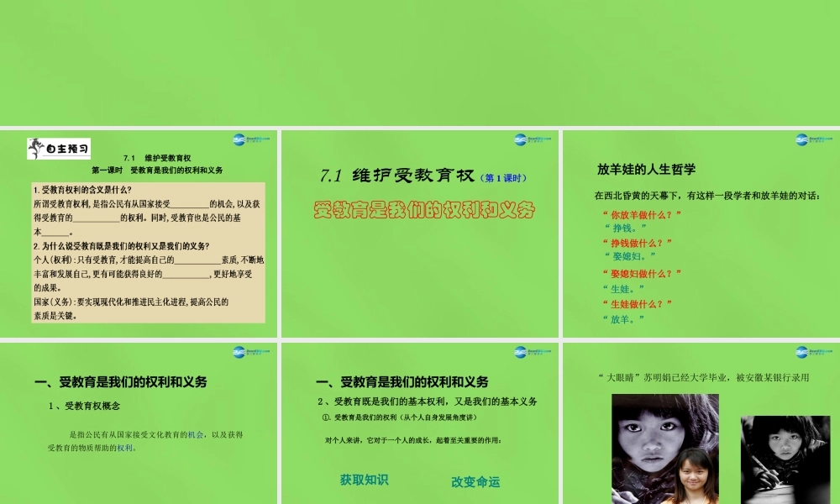Select the small heading "7.1 维护受教育权" above the beige box

pyautogui.click(x=157, y=158)
